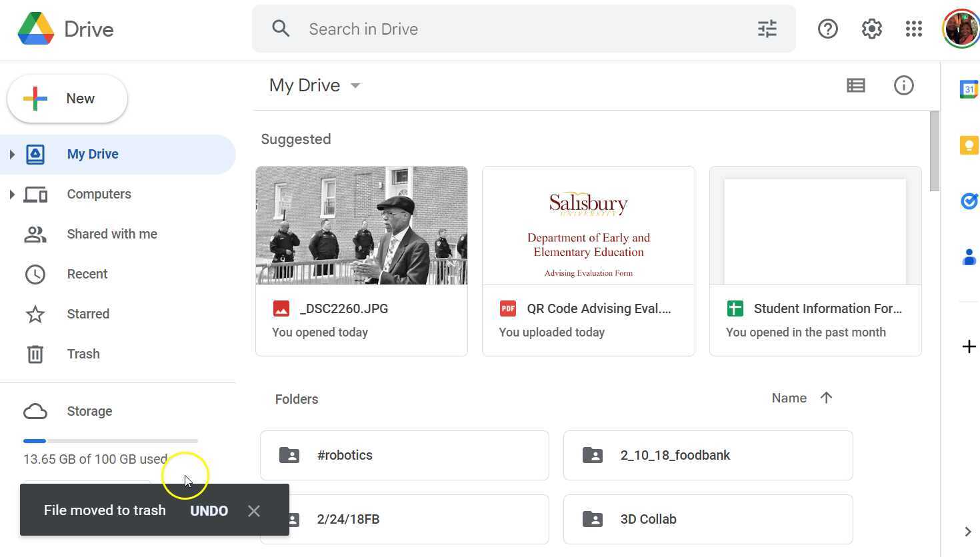980x557 pixels.
Task: Switch to list layout view
Action: (x=855, y=85)
